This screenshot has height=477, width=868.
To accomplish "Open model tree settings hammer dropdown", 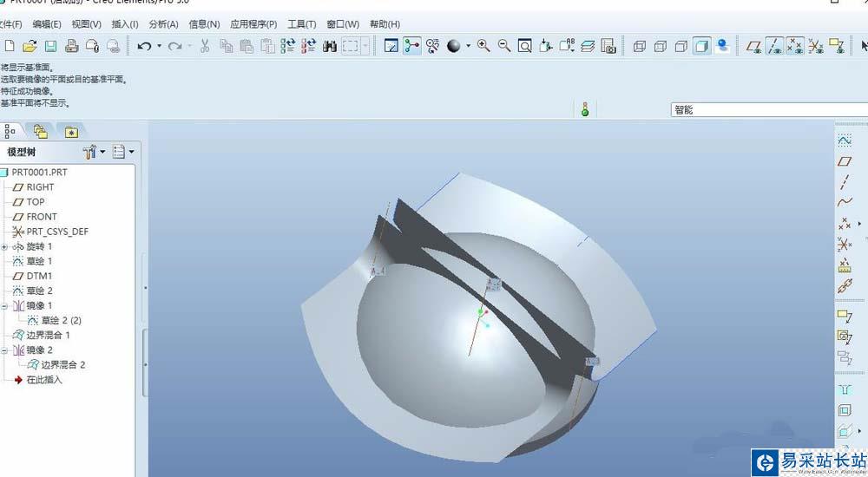I will 94,151.
